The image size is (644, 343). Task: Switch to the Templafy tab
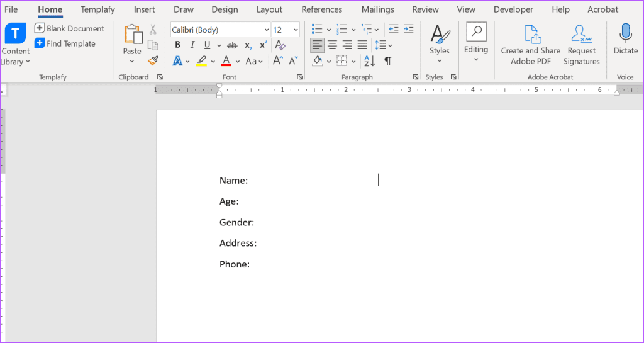pyautogui.click(x=97, y=9)
